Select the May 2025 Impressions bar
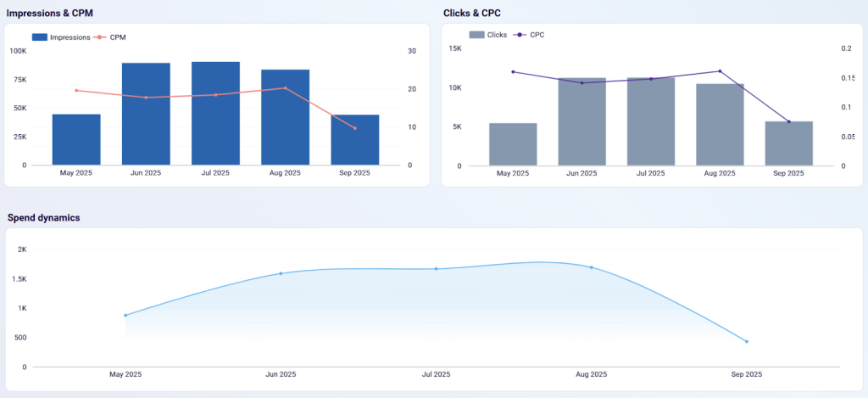 pyautogui.click(x=76, y=140)
